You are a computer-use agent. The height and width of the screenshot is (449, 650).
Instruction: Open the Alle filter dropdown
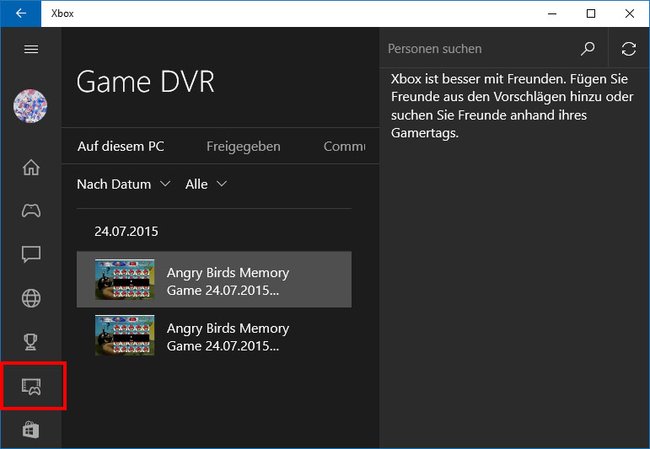pyautogui.click(x=206, y=184)
